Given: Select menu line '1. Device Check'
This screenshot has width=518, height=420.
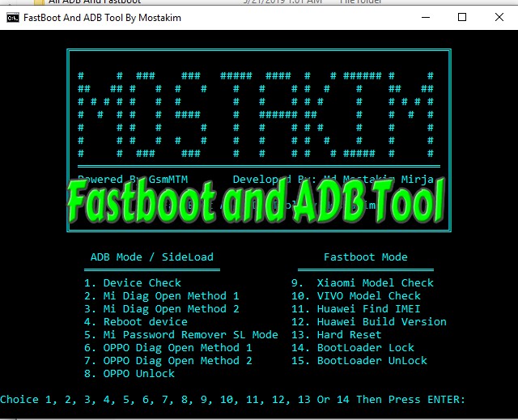Looking at the screenshot, I should point(133,283).
